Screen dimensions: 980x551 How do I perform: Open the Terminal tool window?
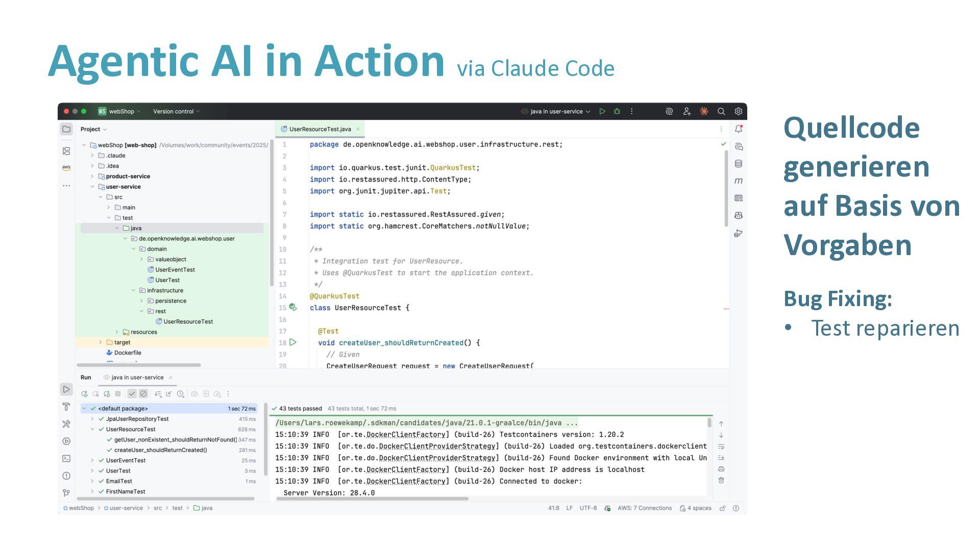click(66, 459)
